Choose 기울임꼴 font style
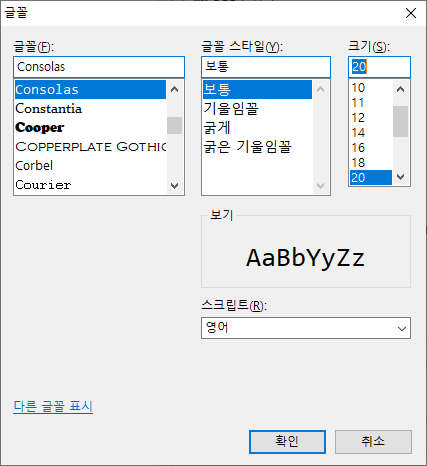Image resolution: width=427 pixels, height=466 pixels. pos(257,109)
